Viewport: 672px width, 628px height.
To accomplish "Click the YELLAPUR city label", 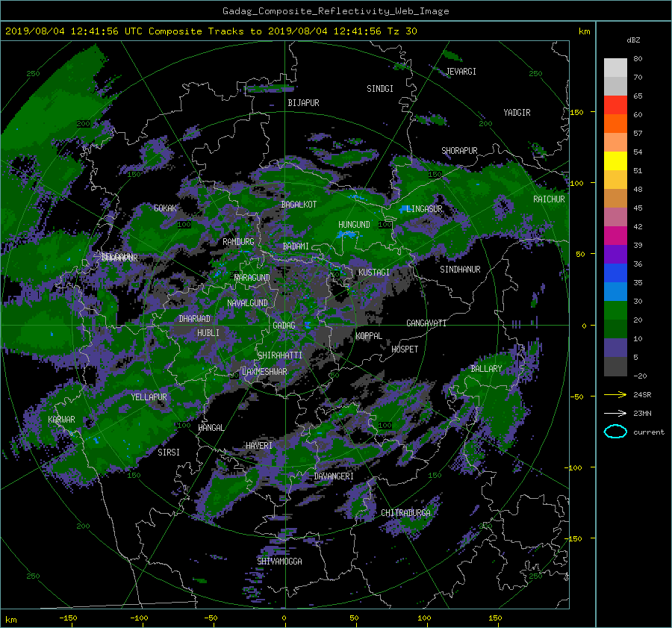I will [149, 397].
